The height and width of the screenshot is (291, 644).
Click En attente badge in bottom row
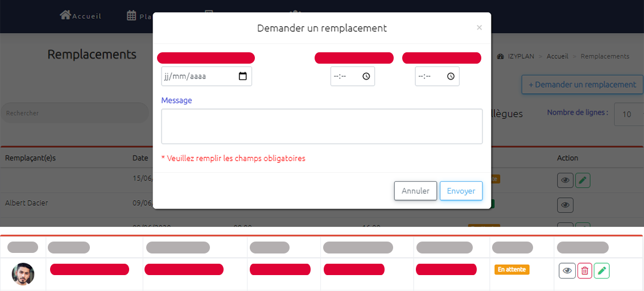click(x=512, y=269)
